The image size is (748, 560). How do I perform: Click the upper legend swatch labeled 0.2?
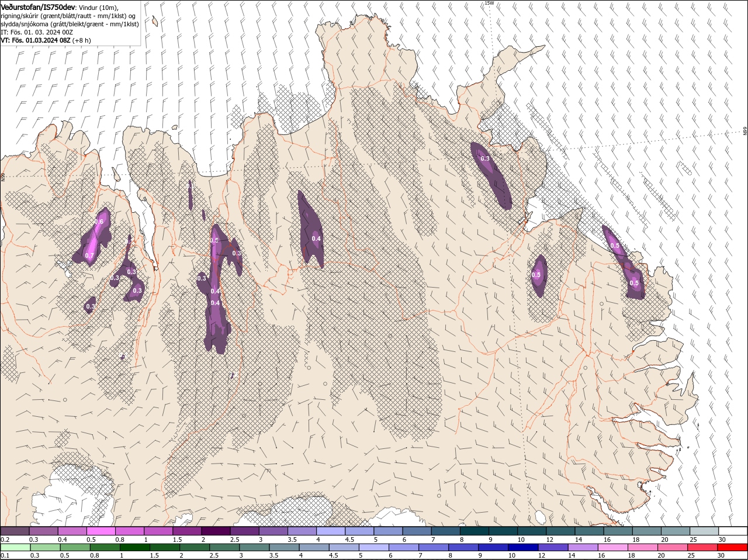15,531
